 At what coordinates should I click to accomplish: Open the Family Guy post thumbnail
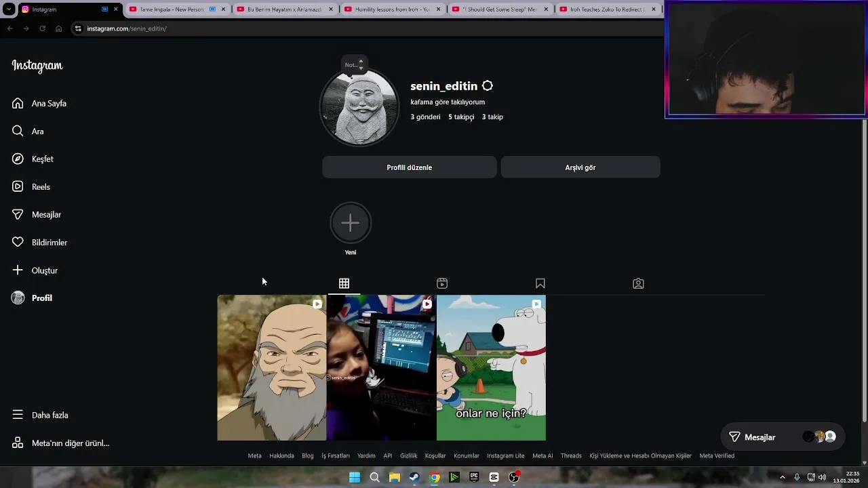tap(491, 367)
